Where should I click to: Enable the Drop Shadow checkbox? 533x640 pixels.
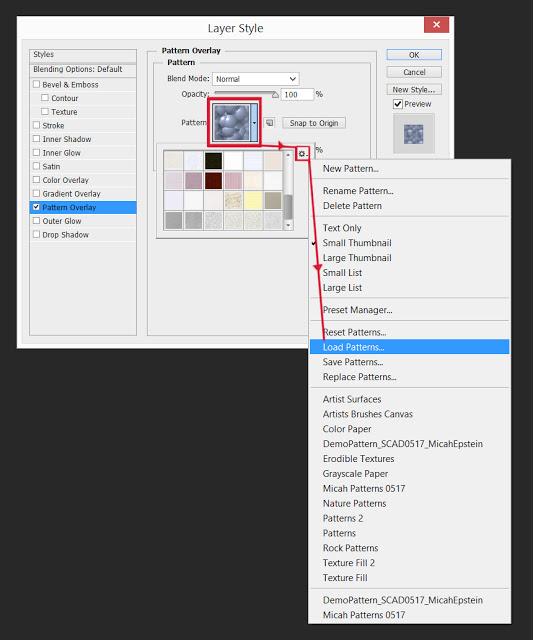36,234
